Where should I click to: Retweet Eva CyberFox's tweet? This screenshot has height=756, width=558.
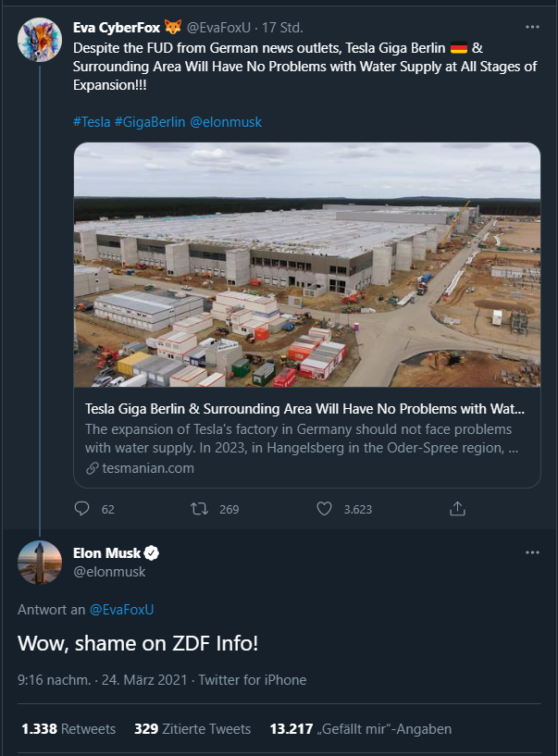coord(198,508)
